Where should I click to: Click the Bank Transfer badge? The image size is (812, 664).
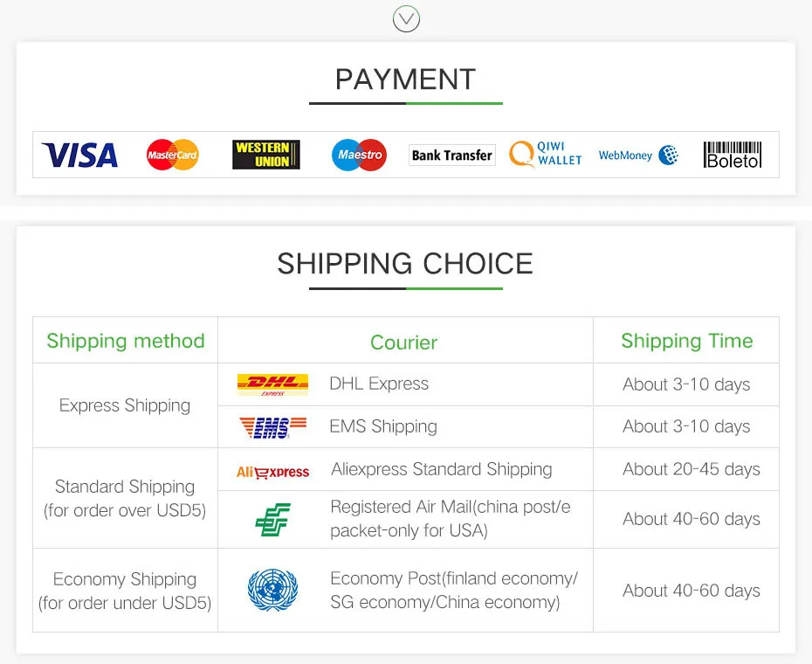[451, 155]
